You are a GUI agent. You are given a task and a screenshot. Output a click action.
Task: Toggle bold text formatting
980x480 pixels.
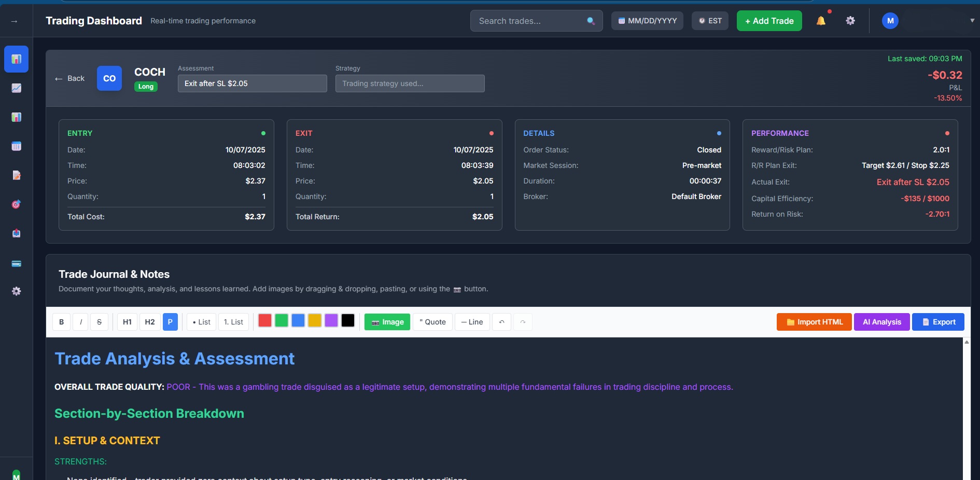[x=61, y=322]
